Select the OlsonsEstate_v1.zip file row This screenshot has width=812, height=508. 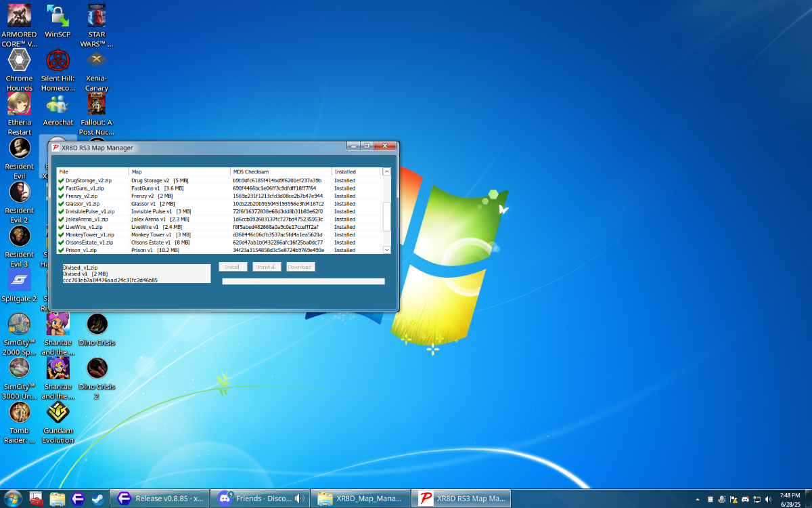[x=220, y=242]
